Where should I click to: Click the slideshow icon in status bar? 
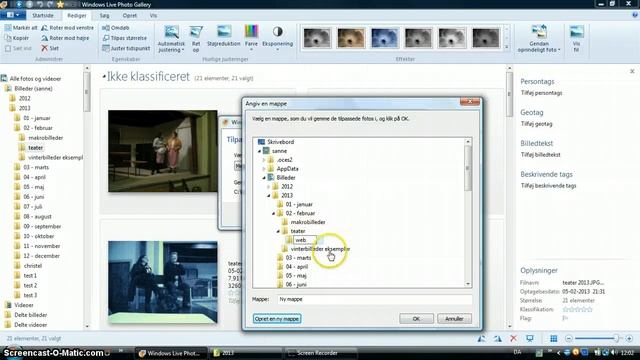[530, 338]
